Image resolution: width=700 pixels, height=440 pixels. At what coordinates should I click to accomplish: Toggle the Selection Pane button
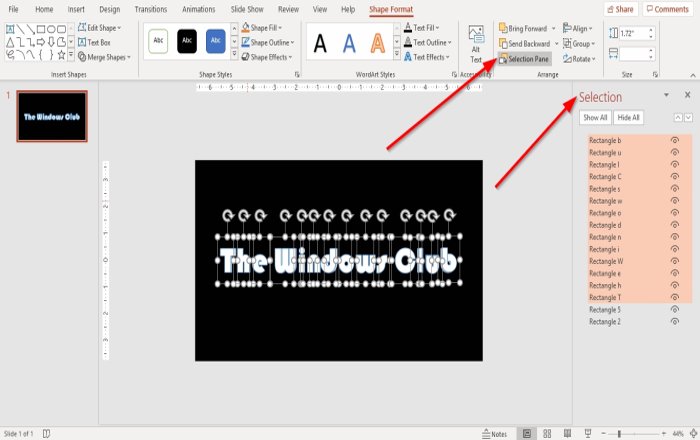[x=525, y=59]
